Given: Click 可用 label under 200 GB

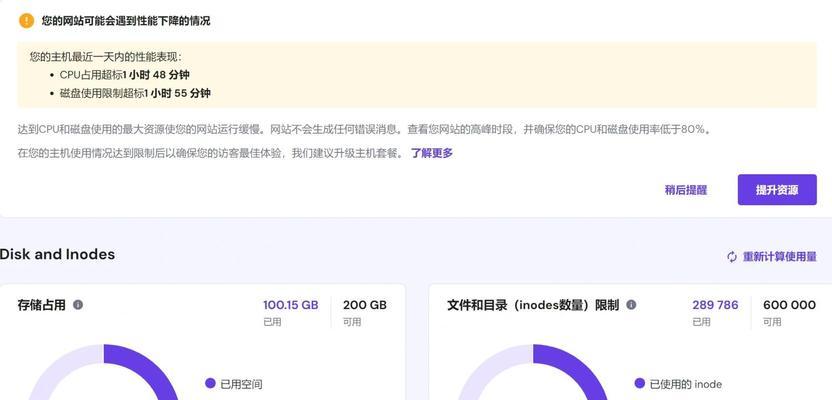Looking at the screenshot, I should tap(352, 321).
